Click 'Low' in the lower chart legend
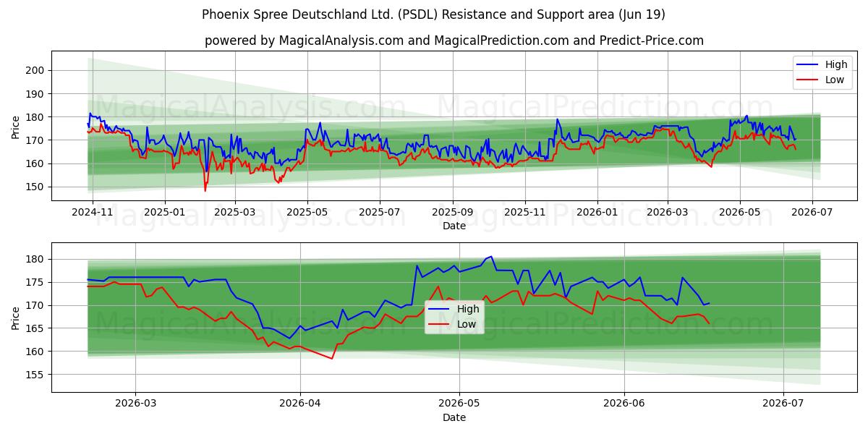 click(x=467, y=324)
